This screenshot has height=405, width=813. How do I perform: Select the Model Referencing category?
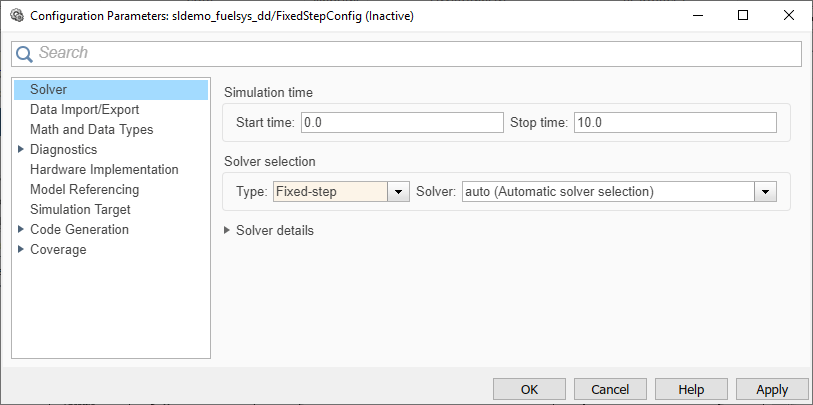tap(84, 190)
